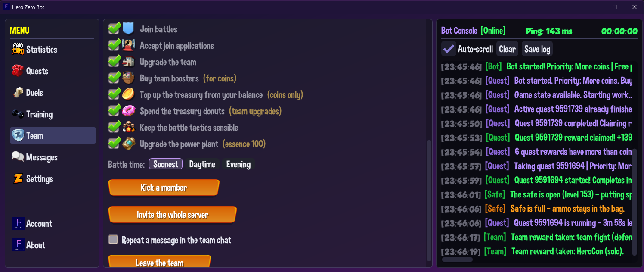Click the Kick a member button
Image resolution: width=644 pixels, height=272 pixels.
click(164, 188)
